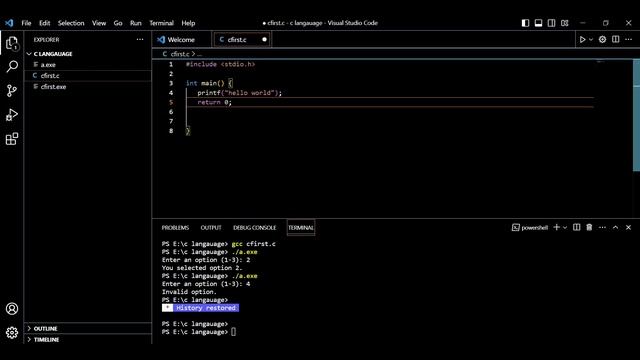Open editor More Actions ellipsis
The height and width of the screenshot is (360, 640).
click(629, 40)
